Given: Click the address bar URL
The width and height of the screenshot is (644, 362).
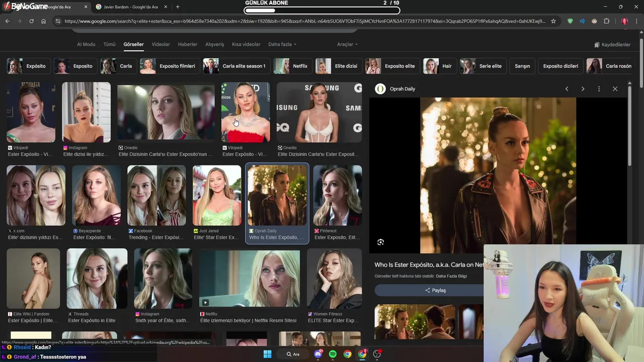Looking at the screenshot, I should [x=305, y=21].
